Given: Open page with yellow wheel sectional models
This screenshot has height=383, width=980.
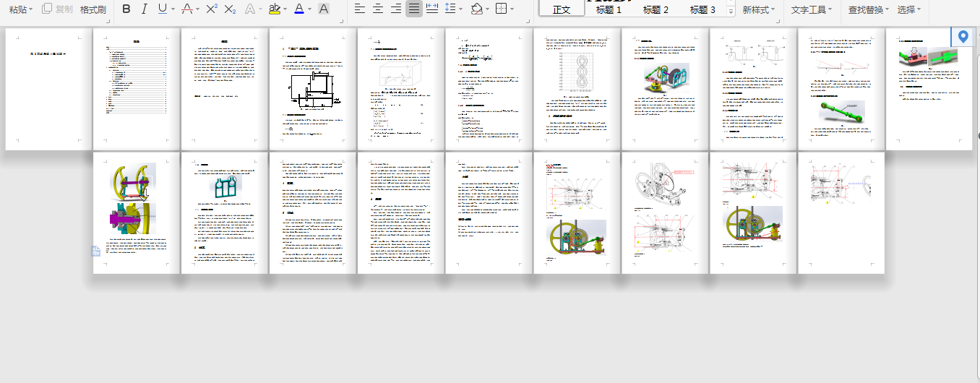Looking at the screenshot, I should click(x=137, y=212).
